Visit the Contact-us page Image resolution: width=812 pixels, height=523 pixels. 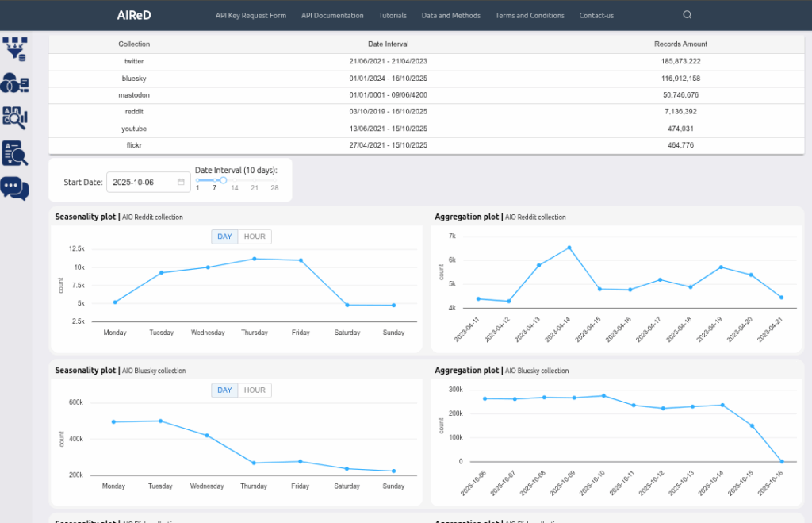596,16
